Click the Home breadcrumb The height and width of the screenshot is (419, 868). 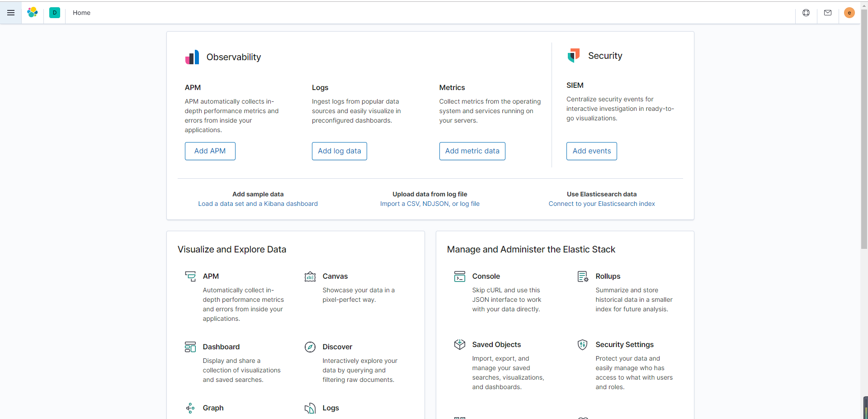(82, 13)
